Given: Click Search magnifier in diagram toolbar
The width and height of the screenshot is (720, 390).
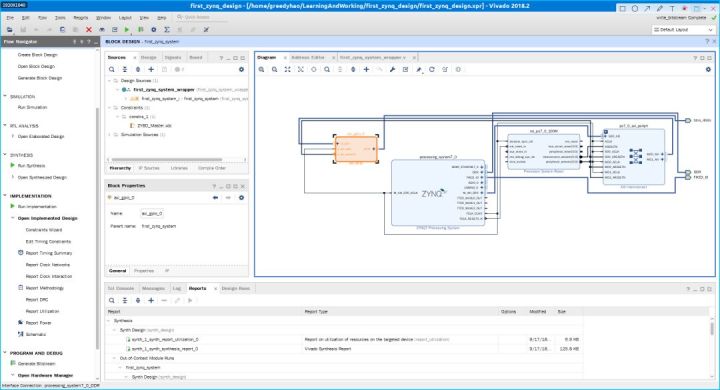Looking at the screenshot, I should [327, 69].
